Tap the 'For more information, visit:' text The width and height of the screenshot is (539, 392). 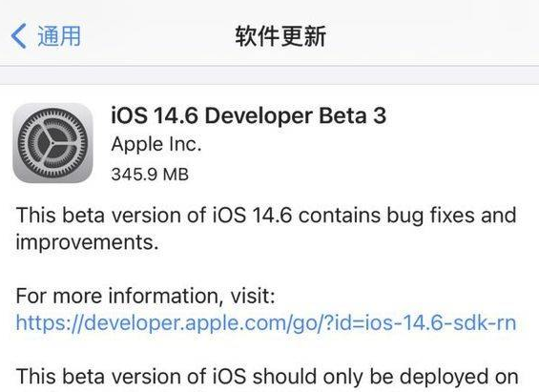click(145, 296)
